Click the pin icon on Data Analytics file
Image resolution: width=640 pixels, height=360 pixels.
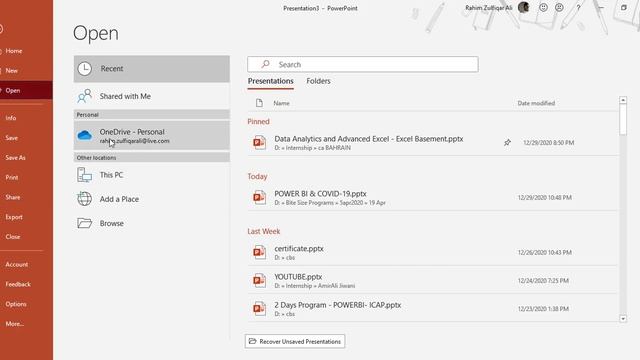[x=507, y=142]
